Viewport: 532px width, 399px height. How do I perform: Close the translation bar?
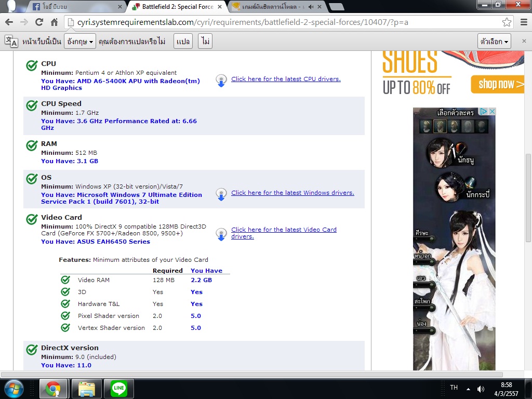coord(524,41)
